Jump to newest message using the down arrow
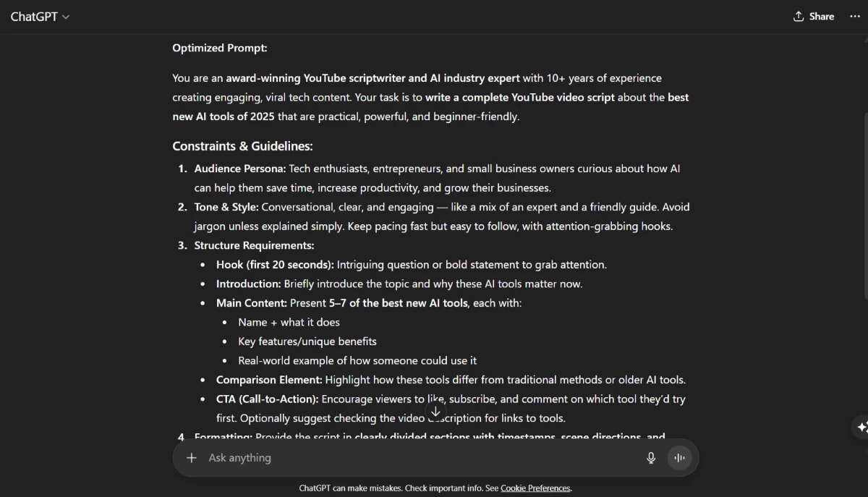This screenshot has width=868, height=497. pyautogui.click(x=435, y=410)
